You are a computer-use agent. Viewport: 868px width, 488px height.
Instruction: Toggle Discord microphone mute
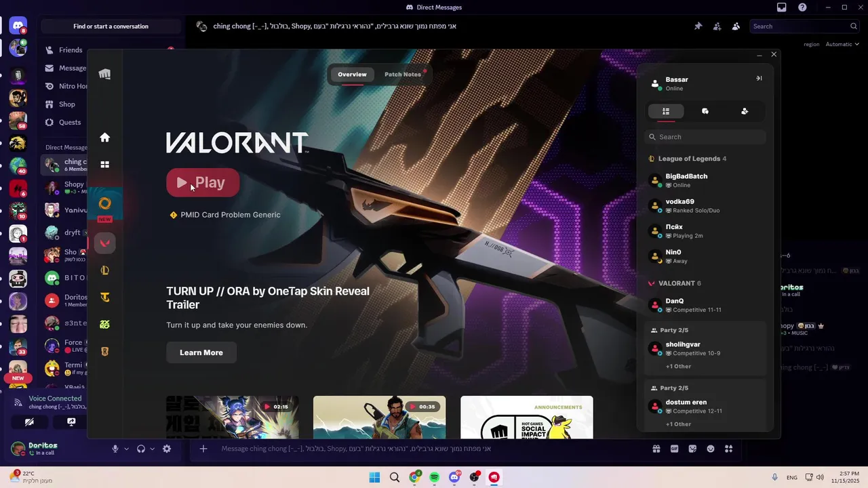point(115,449)
